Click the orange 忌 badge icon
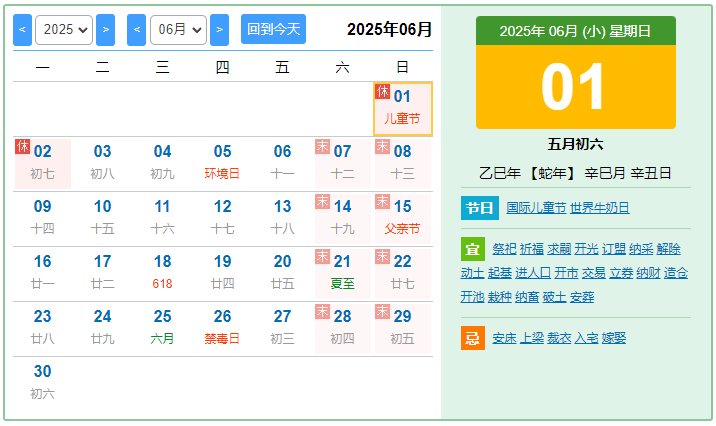Screen dimensions: 716x426 coord(472,338)
